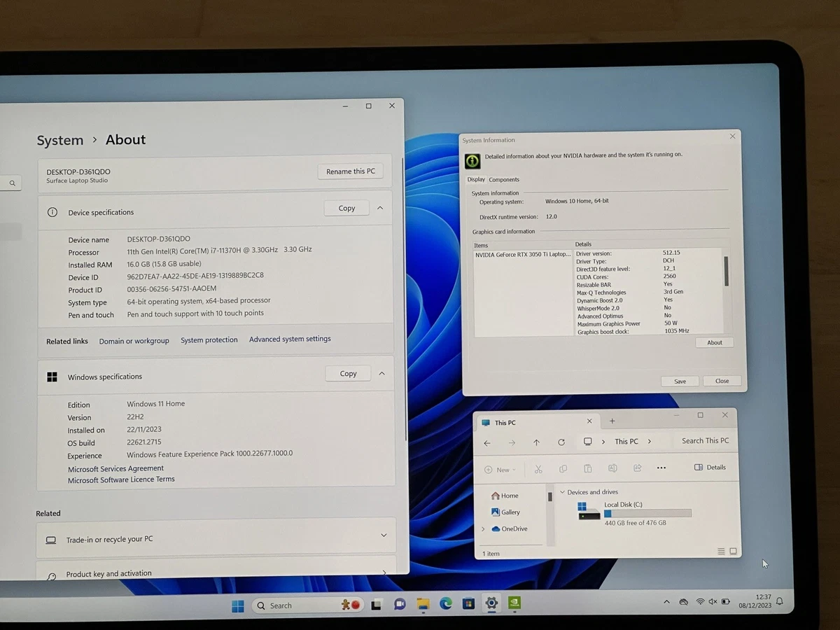Click System in the Settings breadcrumb
The height and width of the screenshot is (630, 840).
pyautogui.click(x=60, y=141)
